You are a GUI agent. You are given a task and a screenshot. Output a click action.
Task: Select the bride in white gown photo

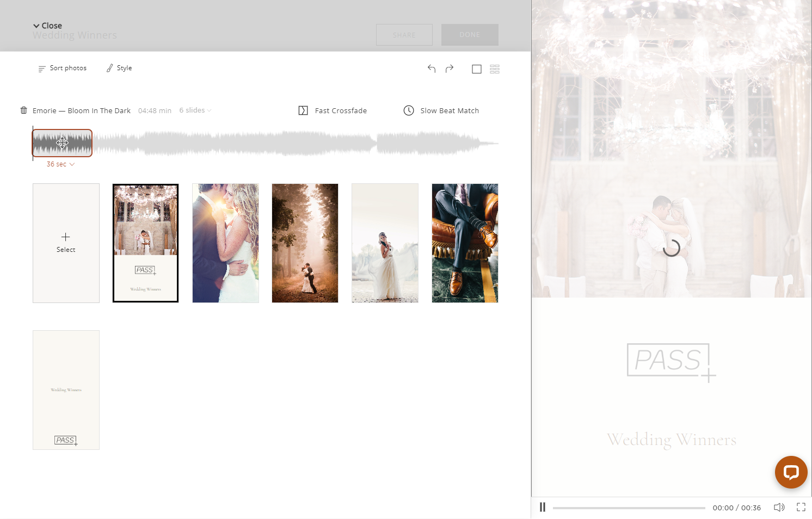click(x=385, y=243)
